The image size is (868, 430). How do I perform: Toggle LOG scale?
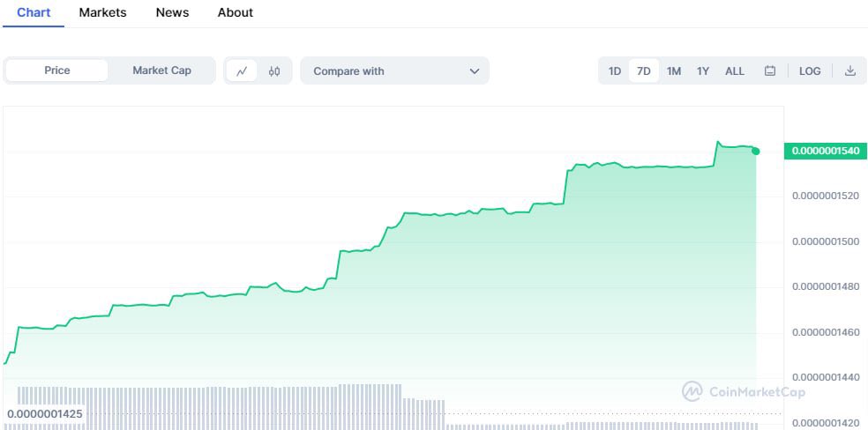(x=810, y=70)
